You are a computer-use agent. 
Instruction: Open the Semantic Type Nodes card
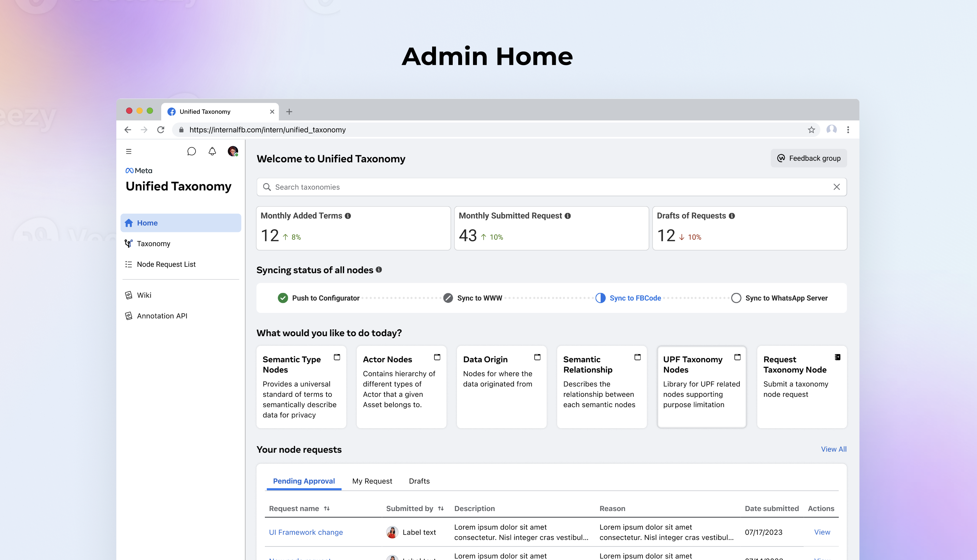coord(301,387)
